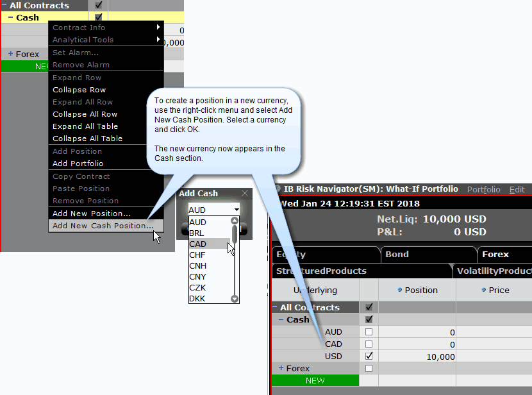Viewport: 532px width, 395px height.
Task: Tick the CAD row checkbox
Action: tap(369, 344)
